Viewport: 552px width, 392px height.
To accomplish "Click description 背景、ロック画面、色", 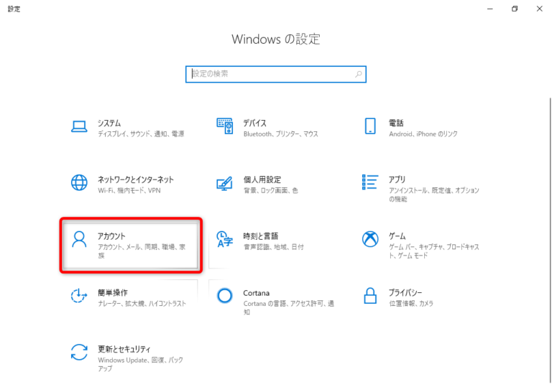I will click(270, 190).
